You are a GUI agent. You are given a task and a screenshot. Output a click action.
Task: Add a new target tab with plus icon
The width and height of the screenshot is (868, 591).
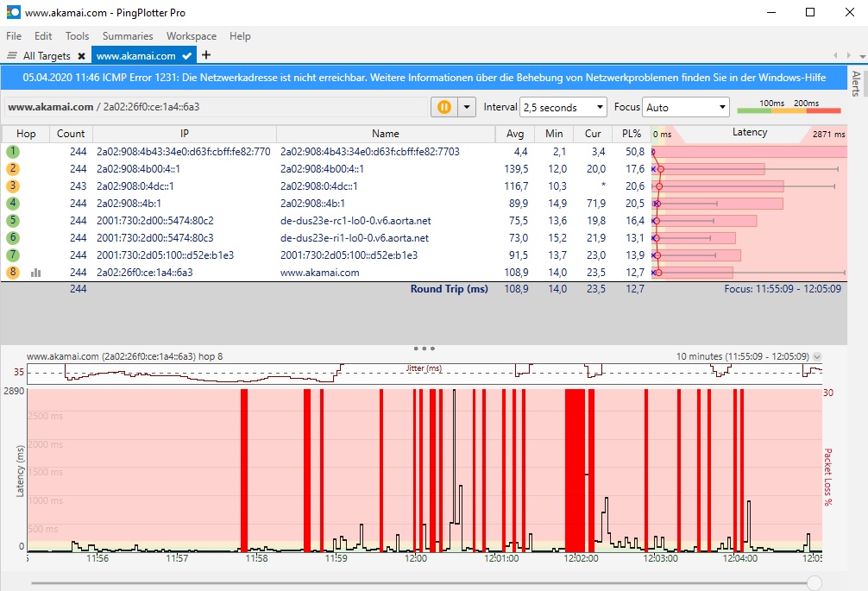(206, 54)
